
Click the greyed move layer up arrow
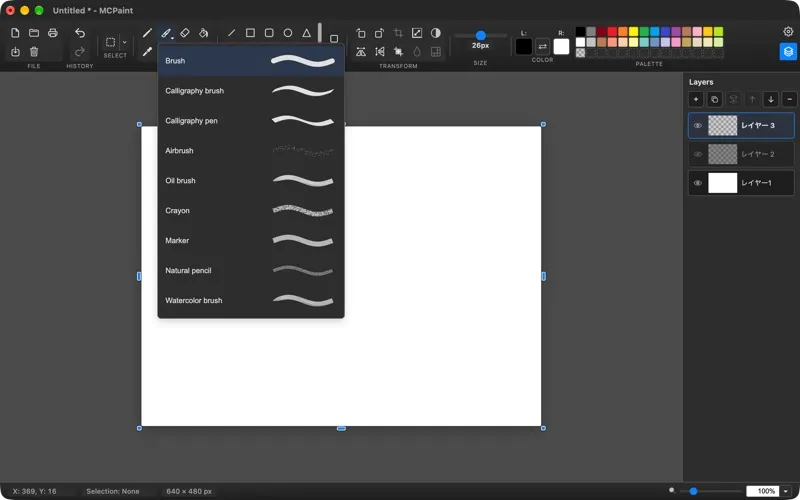pos(752,99)
